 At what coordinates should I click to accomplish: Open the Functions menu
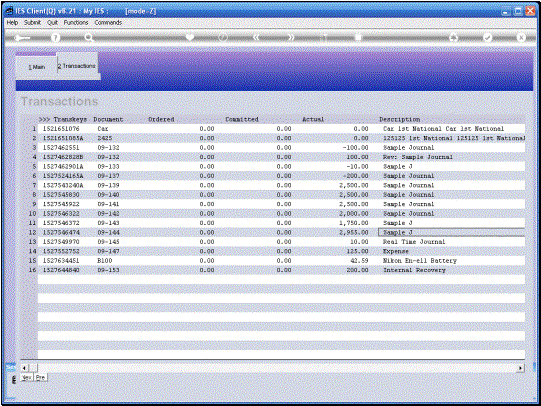point(76,22)
